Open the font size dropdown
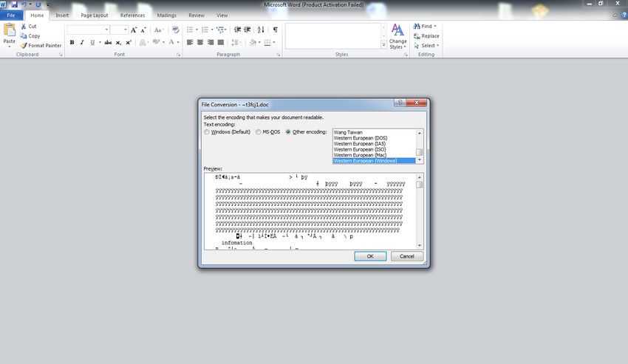The height and width of the screenshot is (364, 628). click(x=126, y=30)
